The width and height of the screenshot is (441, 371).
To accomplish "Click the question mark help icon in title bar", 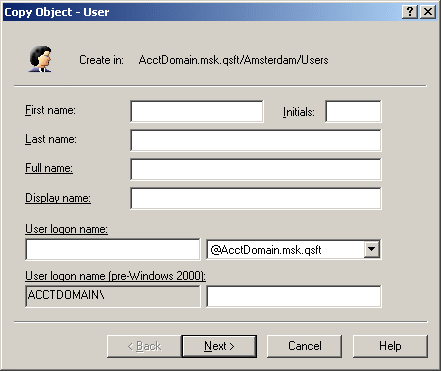I will coord(410,12).
